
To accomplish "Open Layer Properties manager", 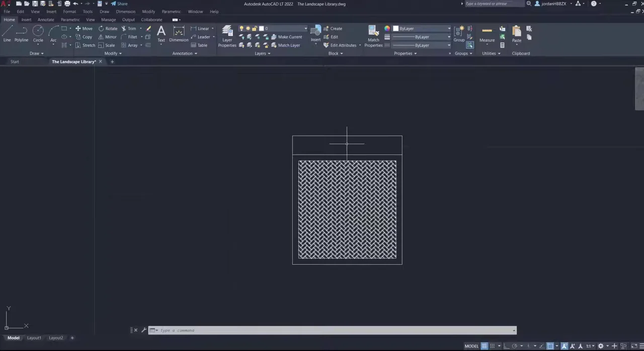I will (227, 36).
